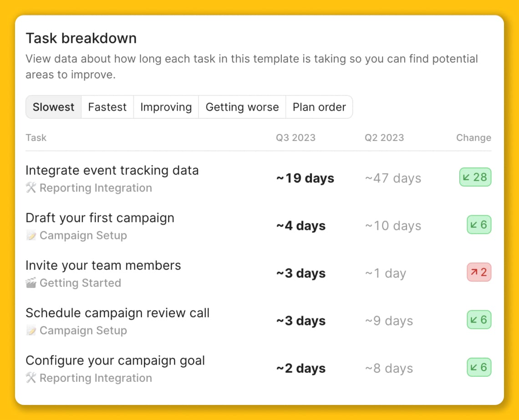Click the Q3 2023 column header
Viewport: 519px width, 420px height.
coord(295,137)
